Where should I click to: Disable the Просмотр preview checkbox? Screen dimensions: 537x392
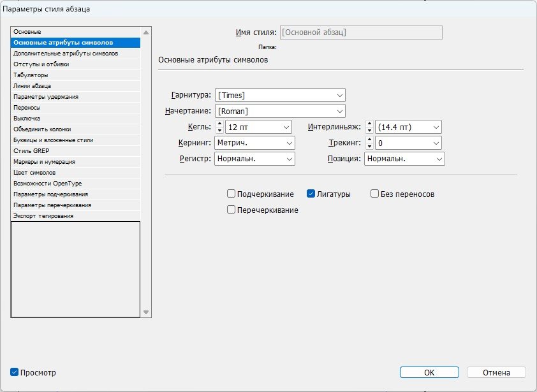(x=15, y=372)
